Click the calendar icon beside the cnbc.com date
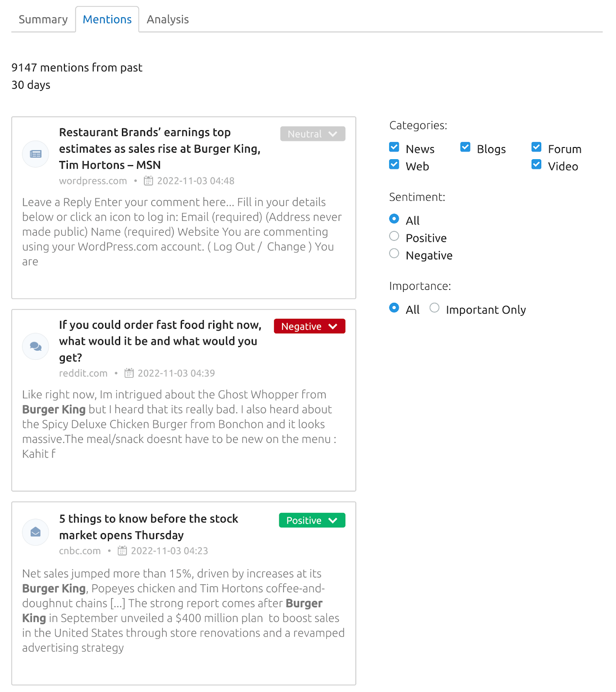Viewport: 616px width, 692px height. coord(123,550)
